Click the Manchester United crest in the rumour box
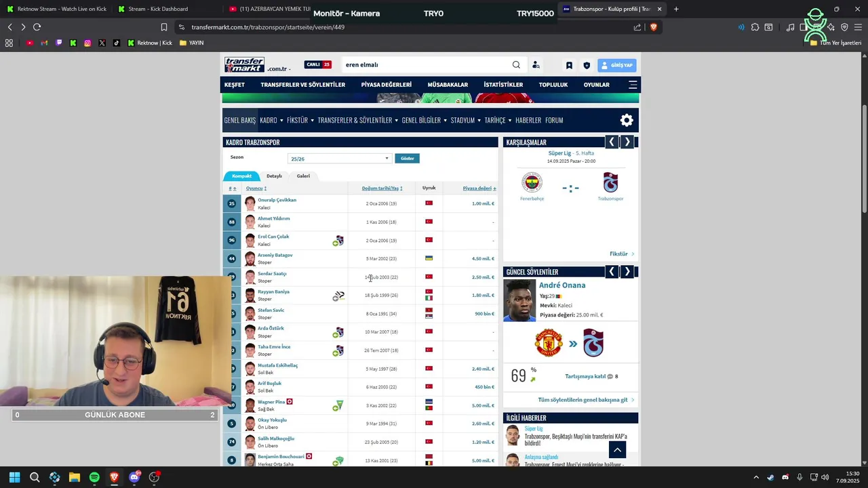The height and width of the screenshot is (488, 868). pyautogui.click(x=549, y=343)
